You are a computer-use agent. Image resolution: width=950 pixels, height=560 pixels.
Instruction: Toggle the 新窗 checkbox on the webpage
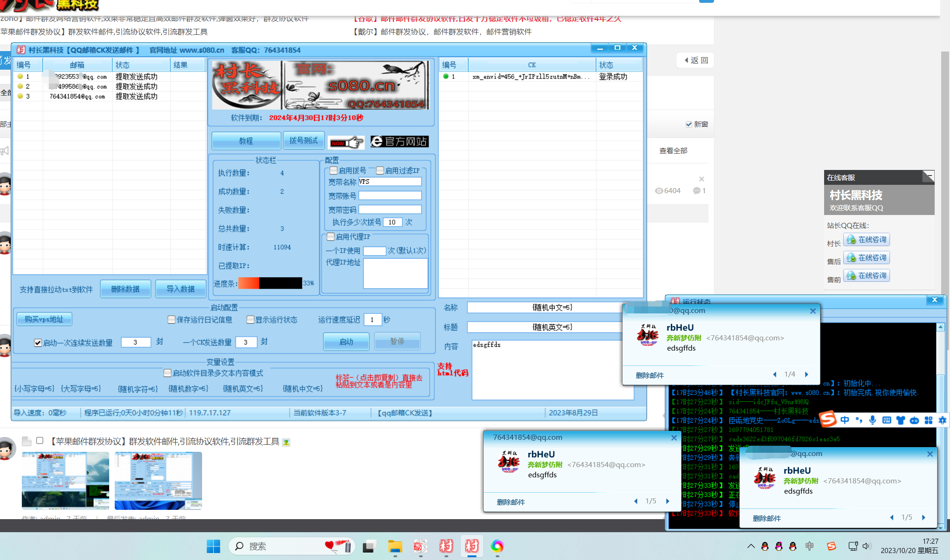coord(689,124)
